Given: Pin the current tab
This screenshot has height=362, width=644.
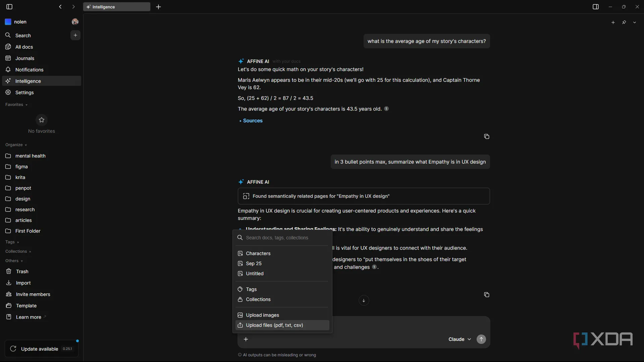Looking at the screenshot, I should [625, 22].
